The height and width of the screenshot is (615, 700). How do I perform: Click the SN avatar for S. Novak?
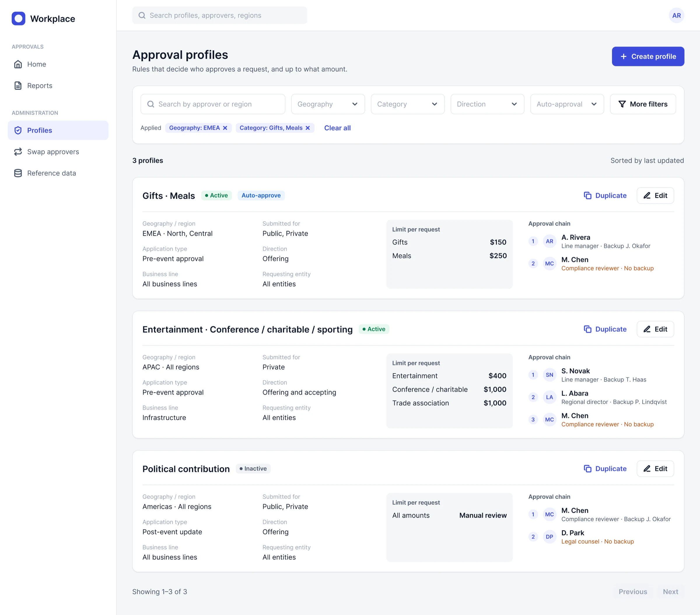[550, 375]
